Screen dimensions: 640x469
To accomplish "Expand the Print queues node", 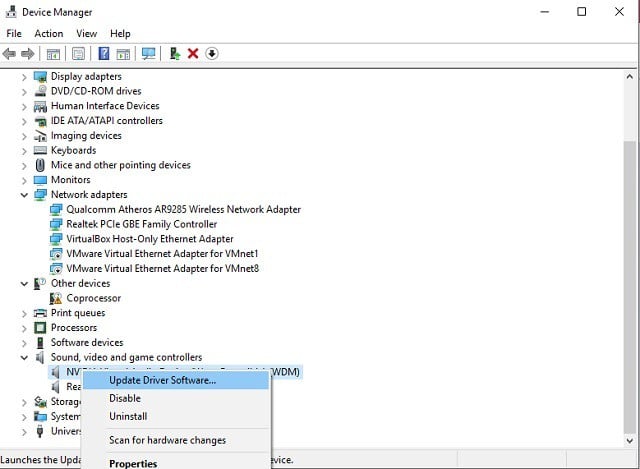I will 24,313.
